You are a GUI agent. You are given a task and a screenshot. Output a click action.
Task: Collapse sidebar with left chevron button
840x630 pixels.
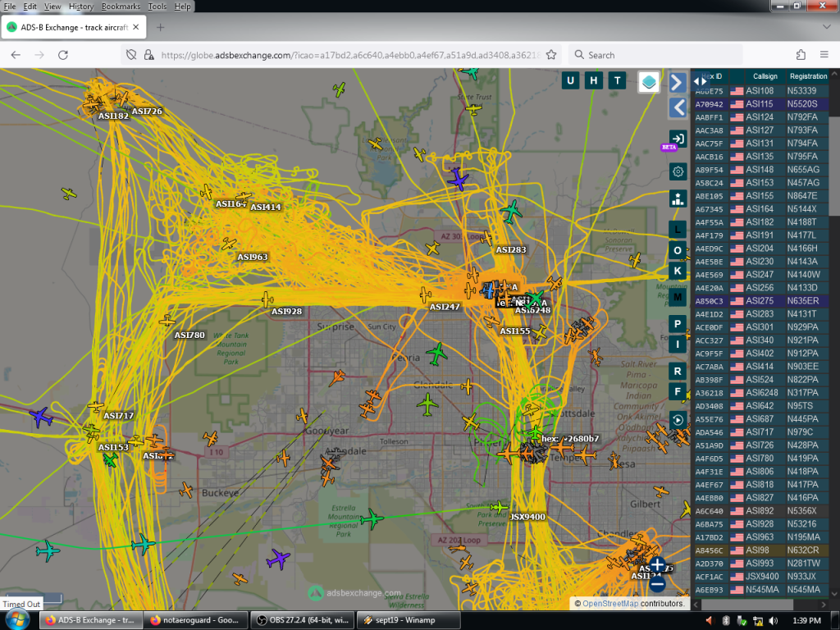[678, 107]
